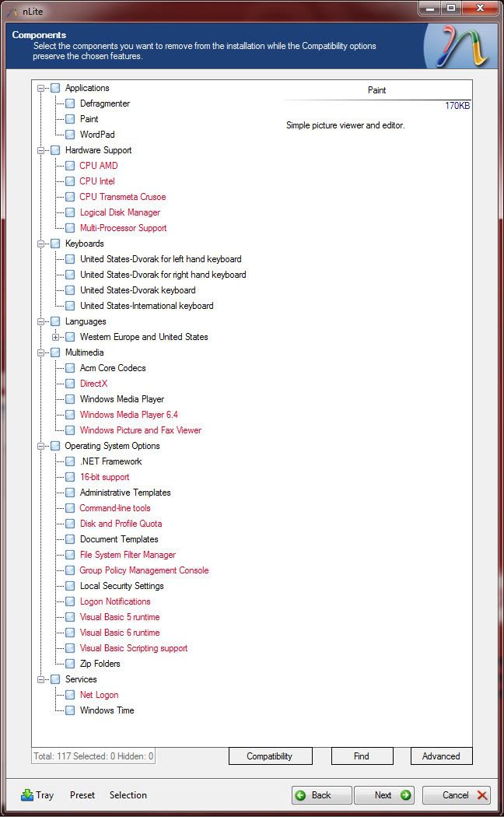
Task: Select the CPU Intel tree item
Action: [x=97, y=181]
